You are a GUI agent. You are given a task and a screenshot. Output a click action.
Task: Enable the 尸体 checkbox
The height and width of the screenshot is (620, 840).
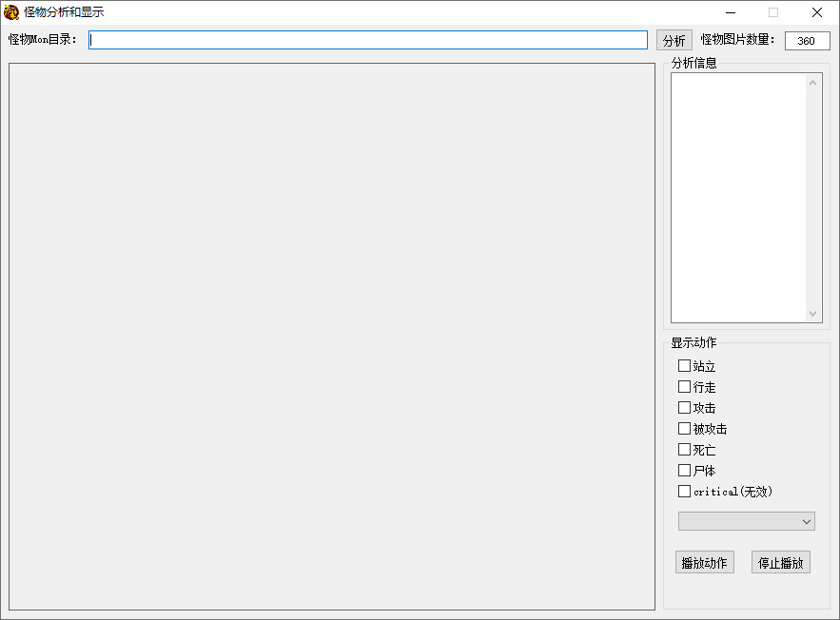(684, 471)
